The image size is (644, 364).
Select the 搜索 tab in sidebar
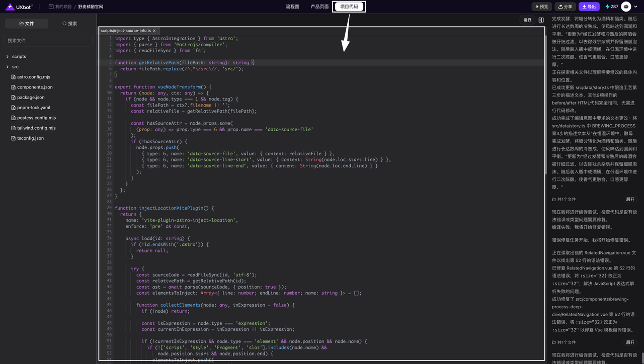tap(69, 24)
